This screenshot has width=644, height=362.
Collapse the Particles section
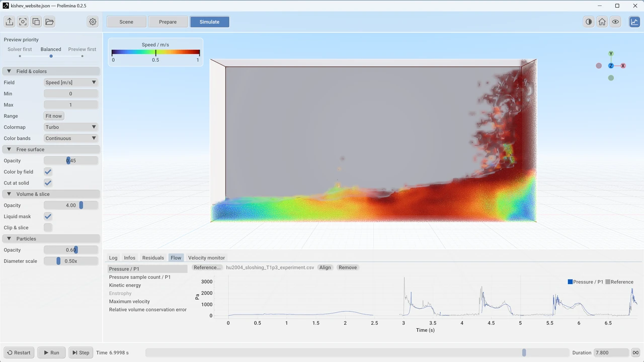click(x=51, y=239)
